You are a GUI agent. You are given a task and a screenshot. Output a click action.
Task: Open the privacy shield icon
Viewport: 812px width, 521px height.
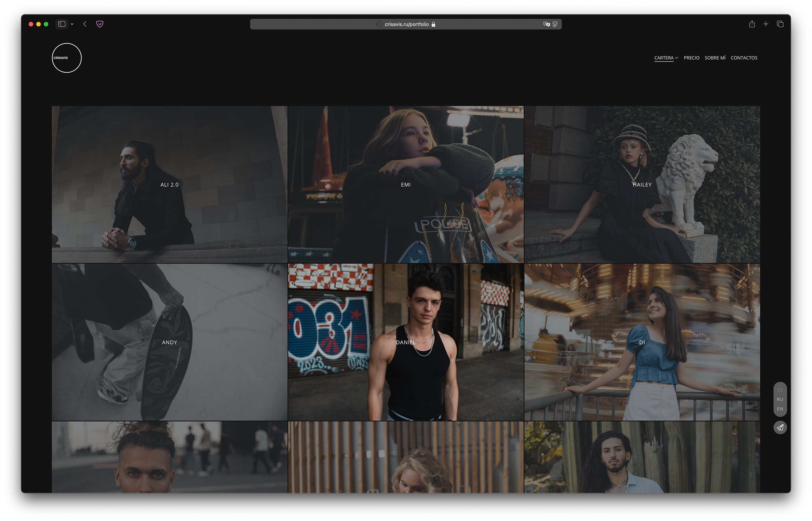(x=100, y=24)
